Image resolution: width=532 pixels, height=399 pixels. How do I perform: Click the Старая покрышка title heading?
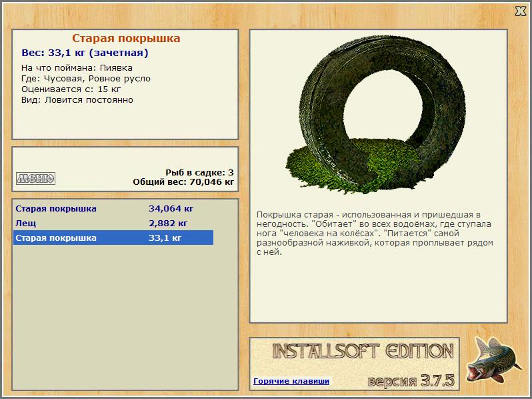[x=126, y=38]
